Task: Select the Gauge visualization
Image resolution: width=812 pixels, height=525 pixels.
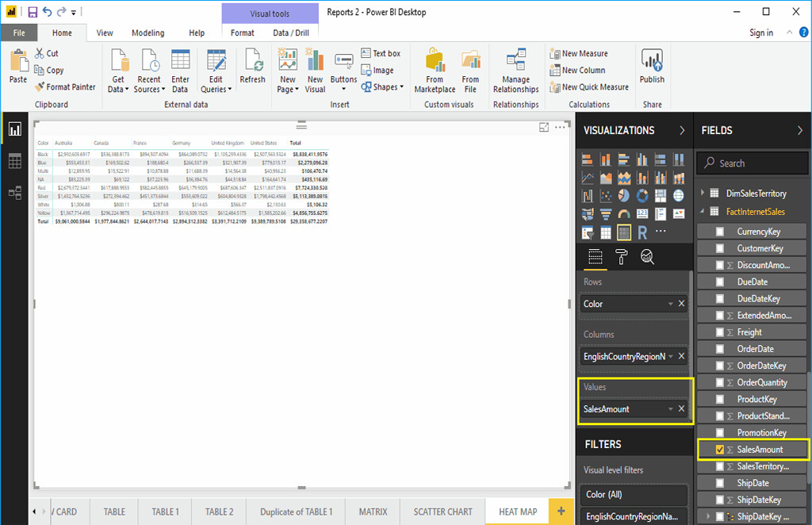Action: tap(624, 213)
